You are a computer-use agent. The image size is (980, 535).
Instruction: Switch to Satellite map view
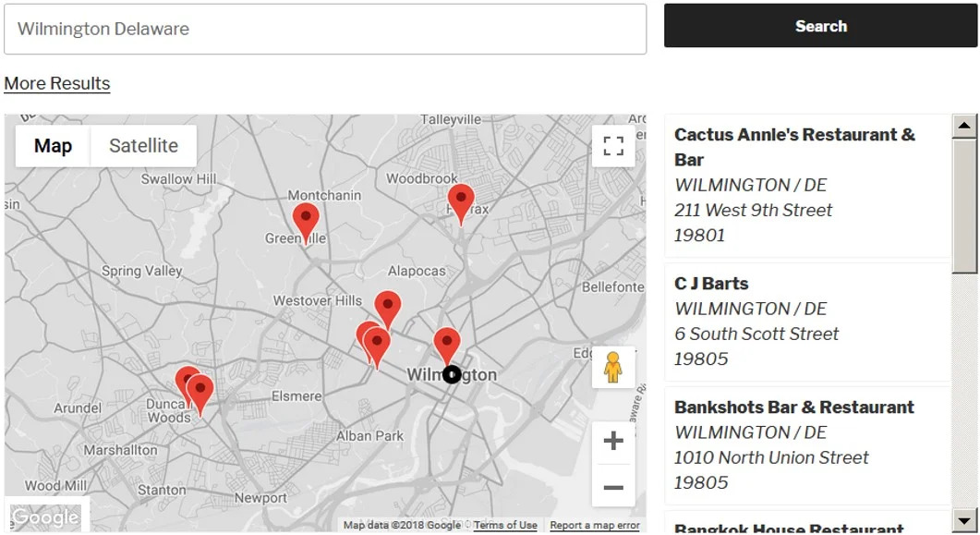pyautogui.click(x=143, y=146)
